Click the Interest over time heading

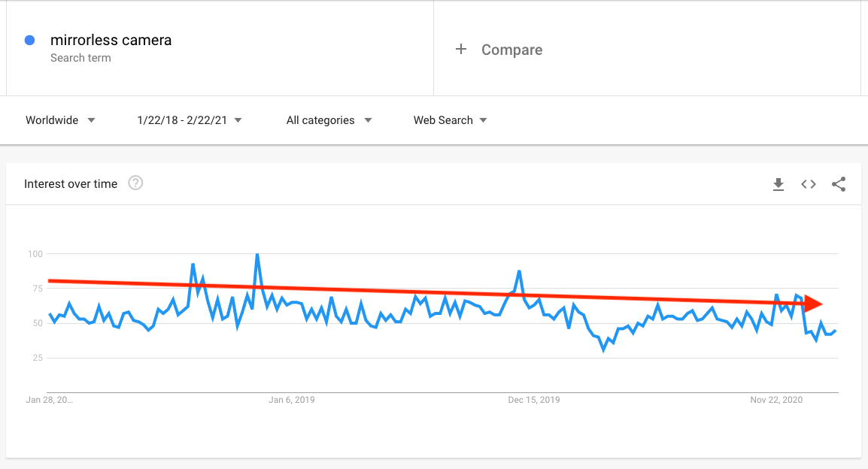71,183
